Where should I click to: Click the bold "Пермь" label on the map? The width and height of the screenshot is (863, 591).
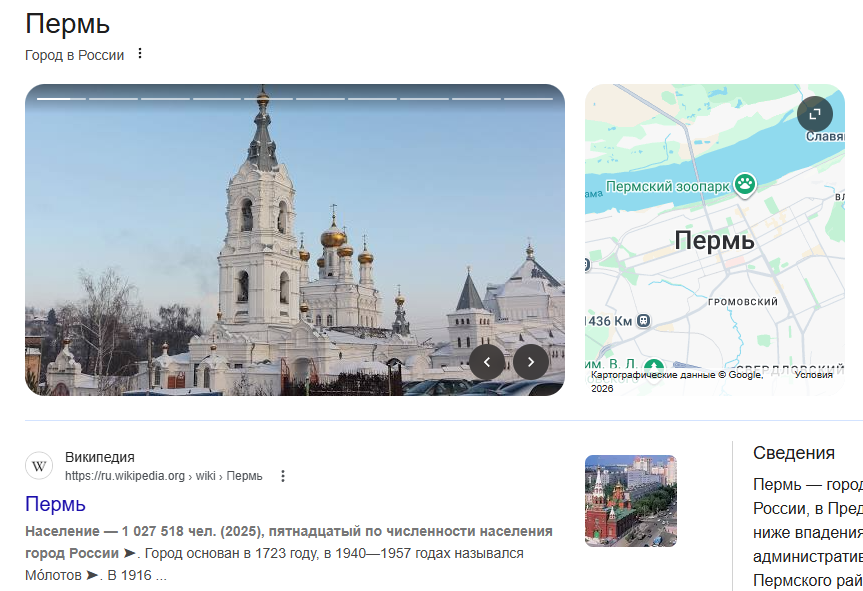pyautogui.click(x=714, y=241)
